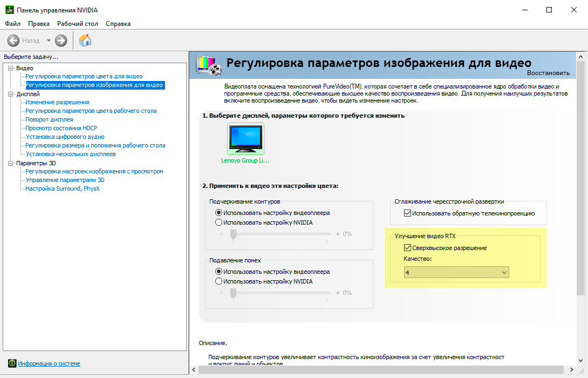The image size is (588, 378).
Task: Click the Lenovo Group Li... display label
Action: pyautogui.click(x=245, y=160)
